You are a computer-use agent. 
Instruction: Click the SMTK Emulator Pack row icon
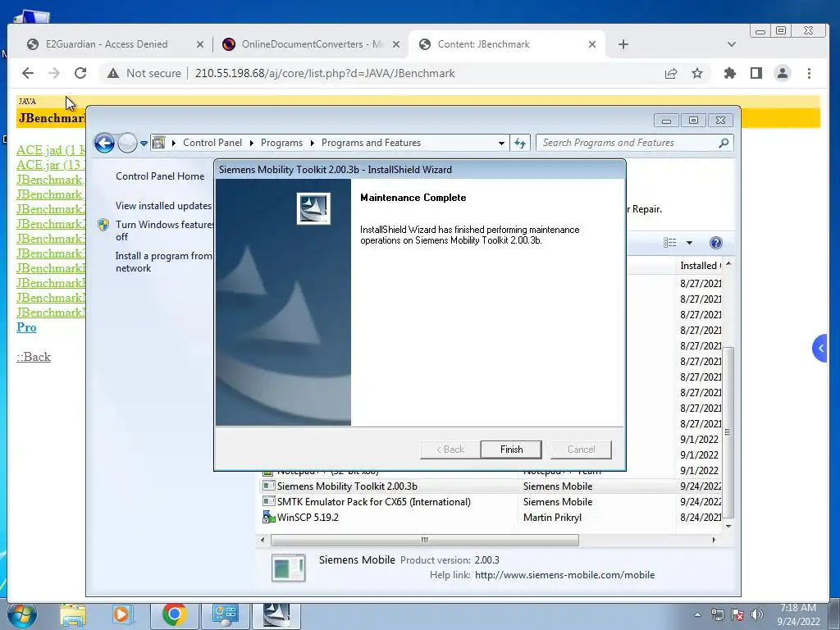268,501
